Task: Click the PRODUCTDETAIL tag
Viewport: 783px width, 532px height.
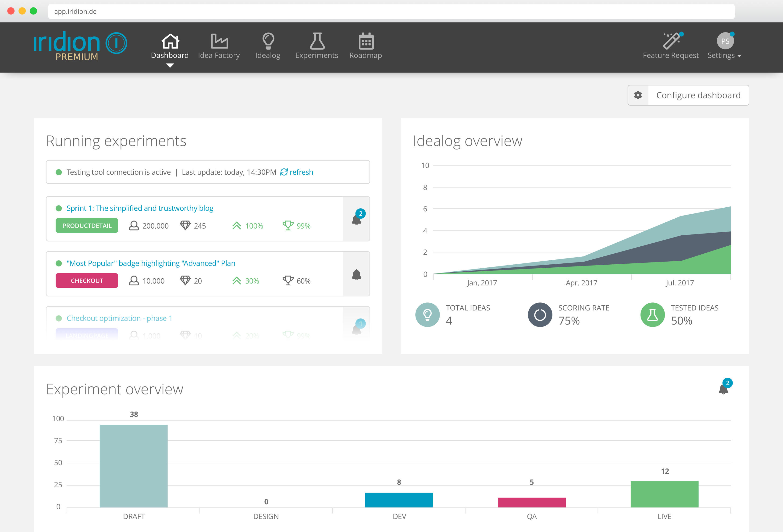Action: point(87,226)
